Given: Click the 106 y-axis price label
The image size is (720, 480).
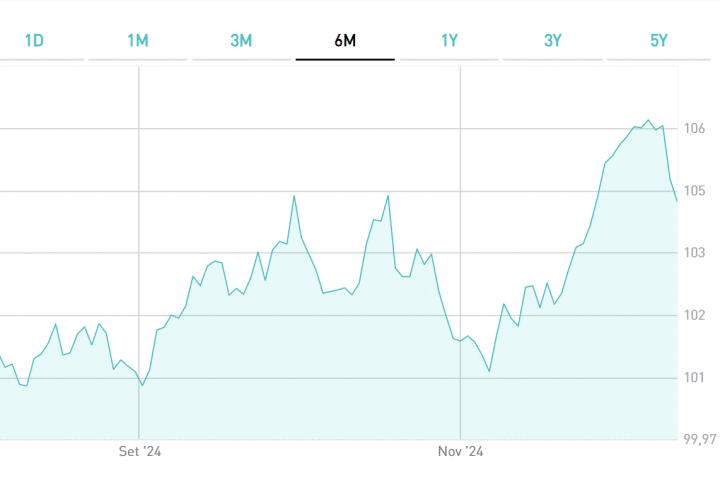Looking at the screenshot, I should pos(696,129).
